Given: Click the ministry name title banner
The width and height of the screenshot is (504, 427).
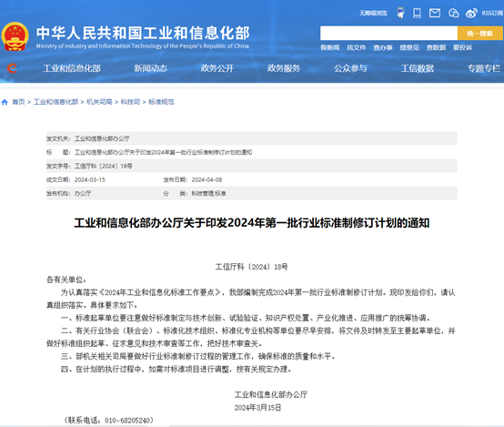Looking at the screenshot, I should coord(143,36).
